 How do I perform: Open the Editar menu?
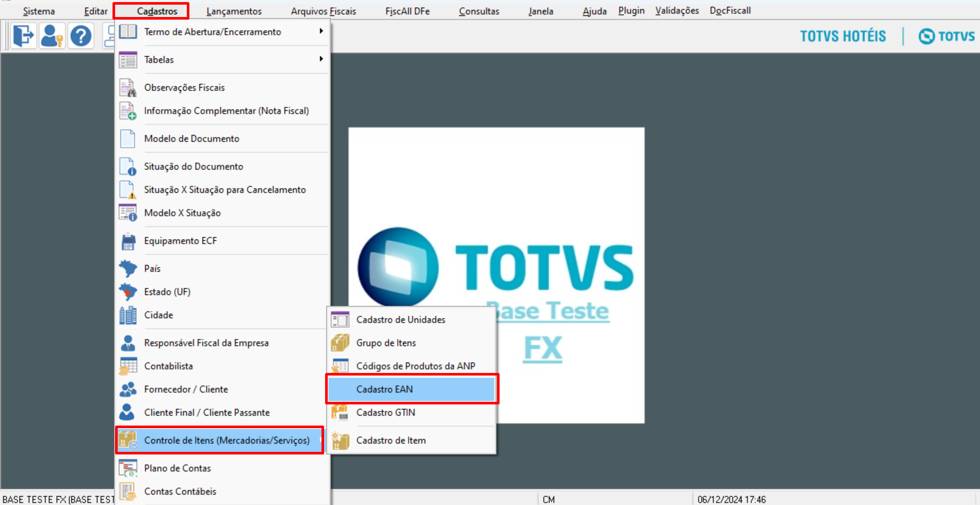click(96, 11)
